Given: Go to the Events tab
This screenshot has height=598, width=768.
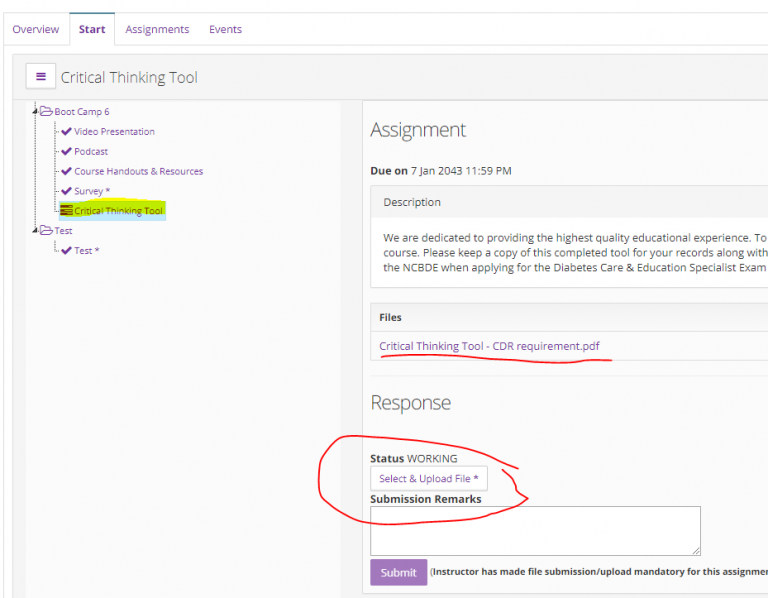Looking at the screenshot, I should tap(225, 29).
